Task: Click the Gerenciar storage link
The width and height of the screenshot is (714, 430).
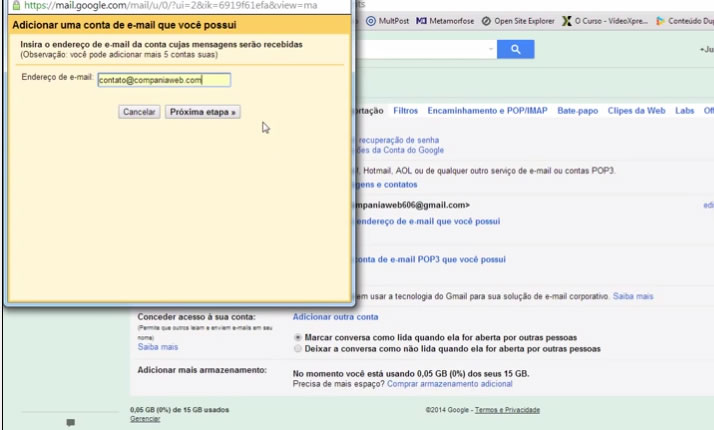Action: click(x=145, y=419)
